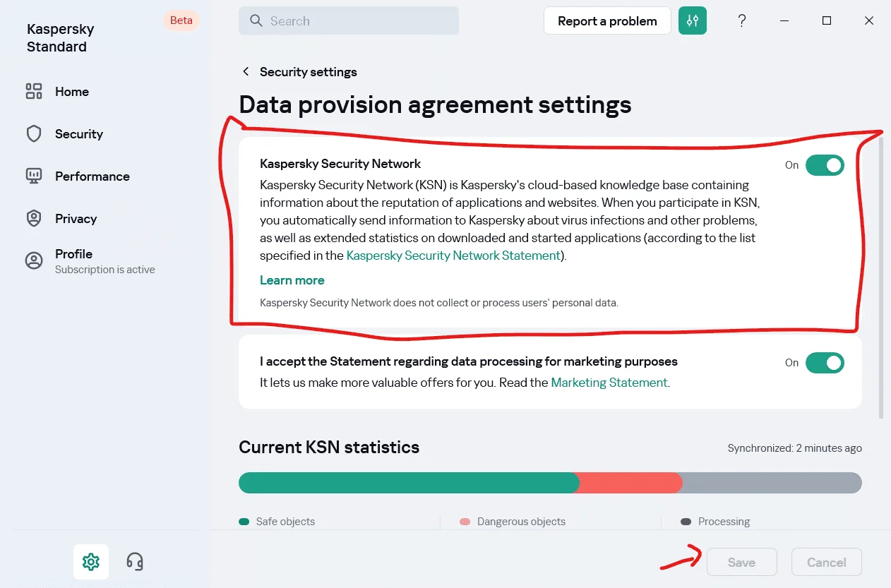Click 'Data provision agreement settings' title

point(435,104)
